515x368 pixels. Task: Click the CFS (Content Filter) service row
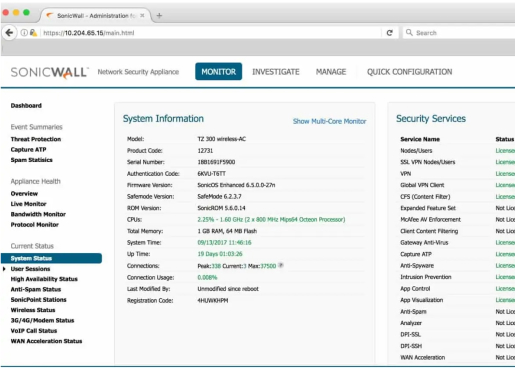(x=457, y=197)
